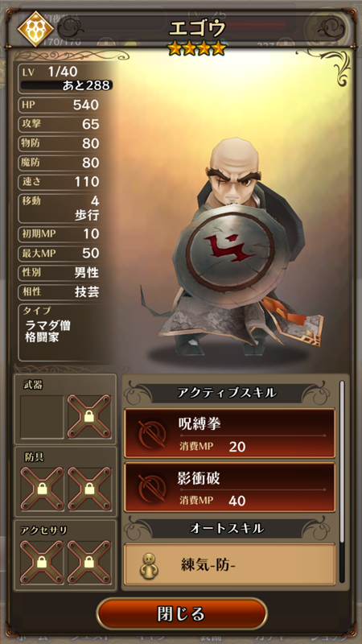
Task: Tap the second locked アクセサリ slot
Action: point(89,562)
